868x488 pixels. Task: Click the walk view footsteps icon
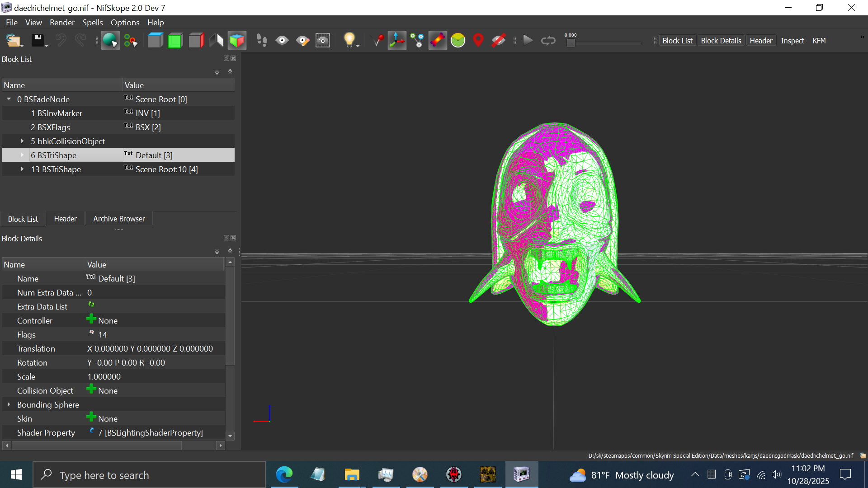(x=261, y=41)
